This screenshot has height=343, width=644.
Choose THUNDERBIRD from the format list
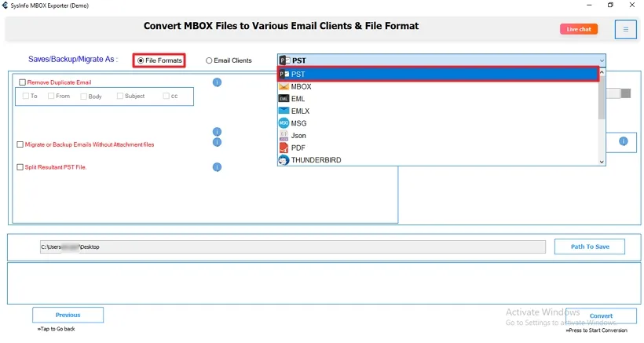click(x=437, y=160)
